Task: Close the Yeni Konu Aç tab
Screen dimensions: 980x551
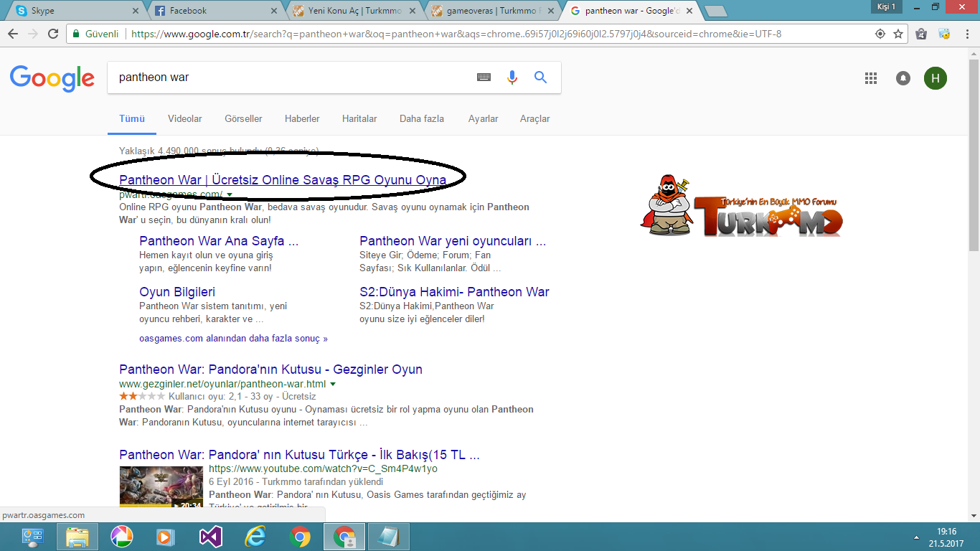Action: pos(412,11)
